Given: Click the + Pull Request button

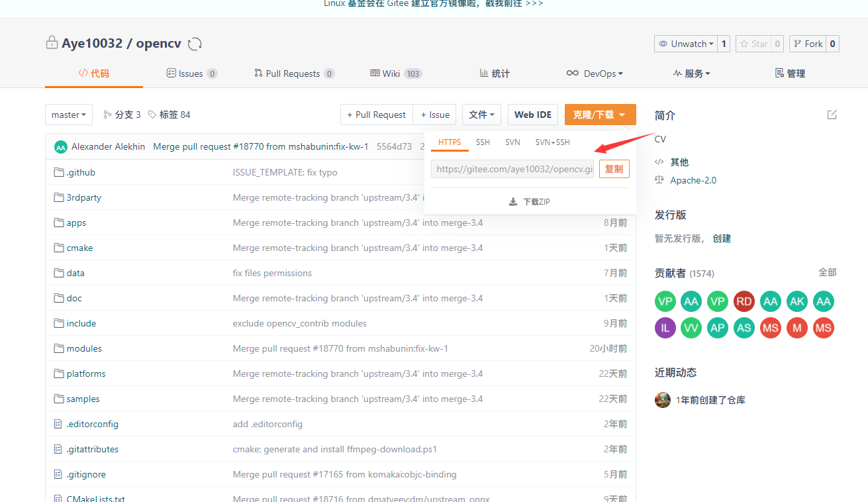Looking at the screenshot, I should pyautogui.click(x=377, y=115).
